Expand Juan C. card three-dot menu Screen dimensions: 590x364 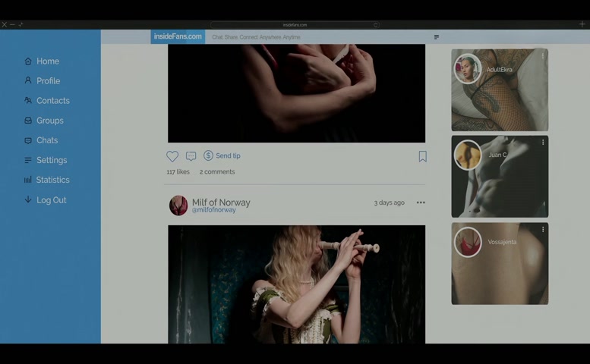coord(542,142)
